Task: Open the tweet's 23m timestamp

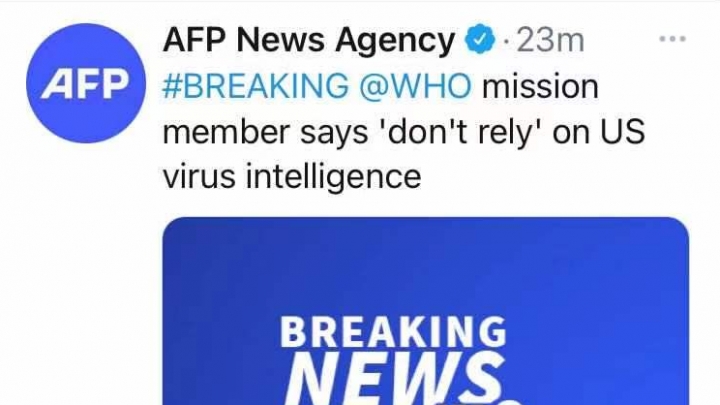Action: 550,40
